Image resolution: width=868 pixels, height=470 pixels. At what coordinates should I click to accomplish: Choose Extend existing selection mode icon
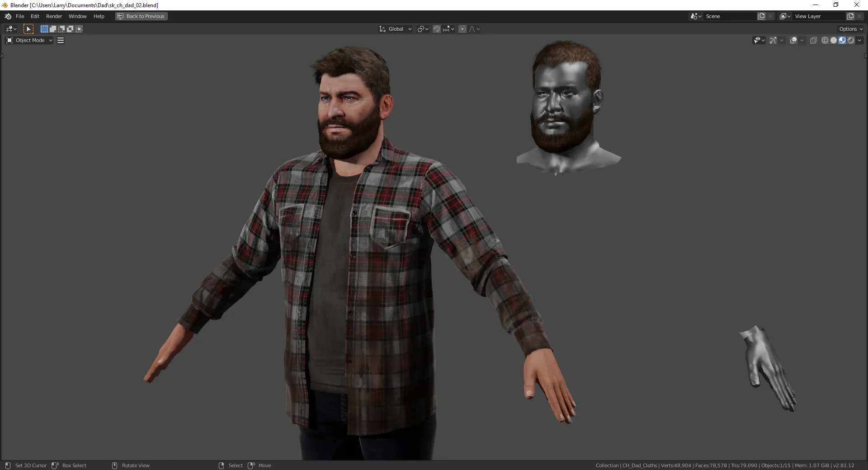coord(53,29)
